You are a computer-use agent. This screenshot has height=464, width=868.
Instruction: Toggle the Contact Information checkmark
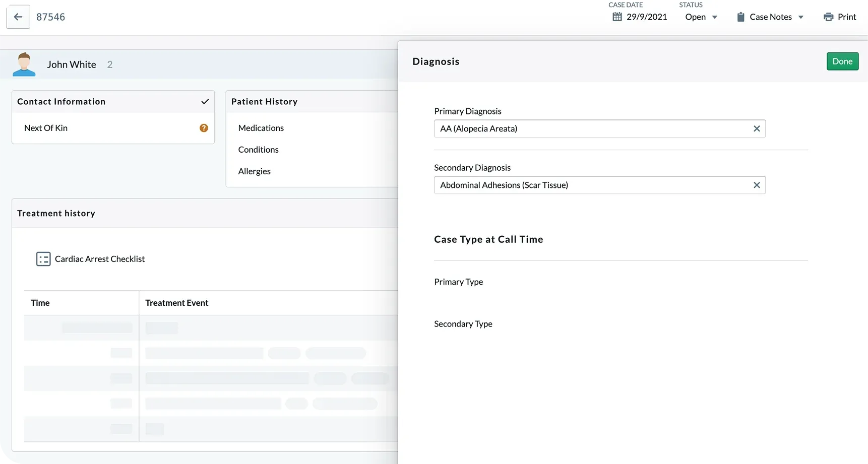click(x=205, y=102)
